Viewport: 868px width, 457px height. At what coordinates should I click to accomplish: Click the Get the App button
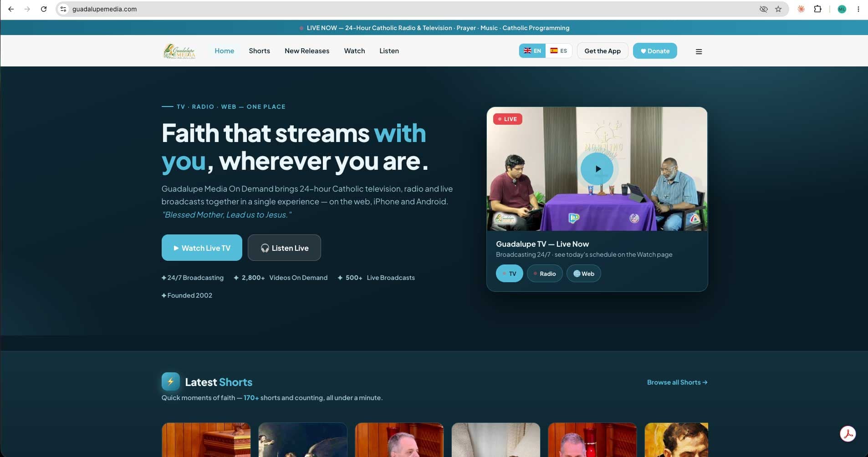pos(602,51)
